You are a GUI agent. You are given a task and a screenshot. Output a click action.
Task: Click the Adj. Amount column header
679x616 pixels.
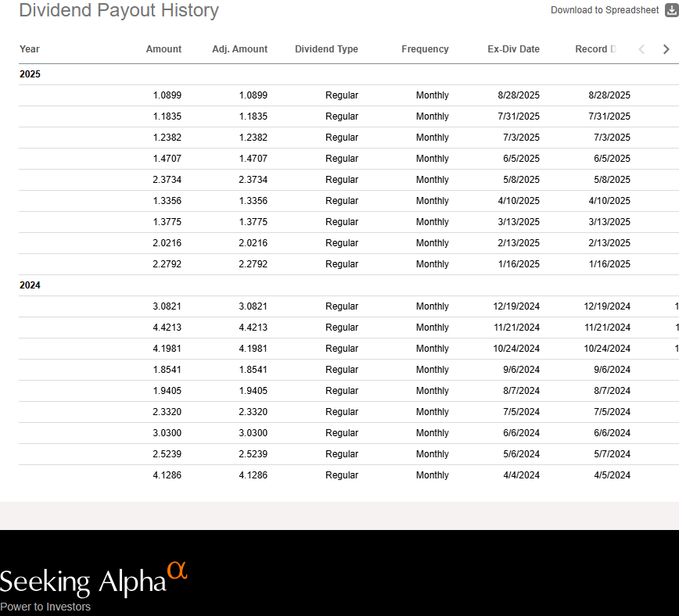point(239,48)
